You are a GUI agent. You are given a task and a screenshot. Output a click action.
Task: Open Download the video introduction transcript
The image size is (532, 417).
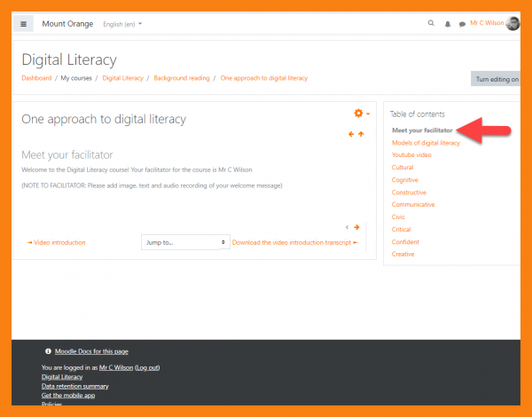294,242
